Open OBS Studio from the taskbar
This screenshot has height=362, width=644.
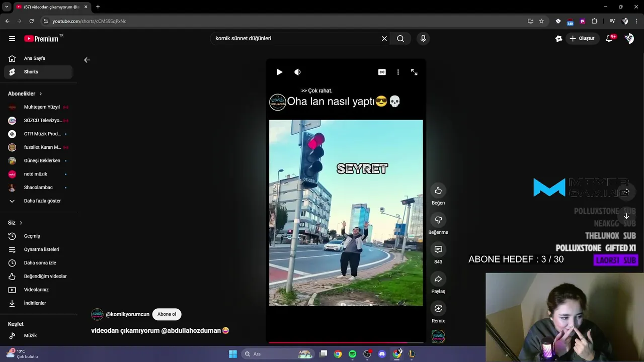coord(367,354)
